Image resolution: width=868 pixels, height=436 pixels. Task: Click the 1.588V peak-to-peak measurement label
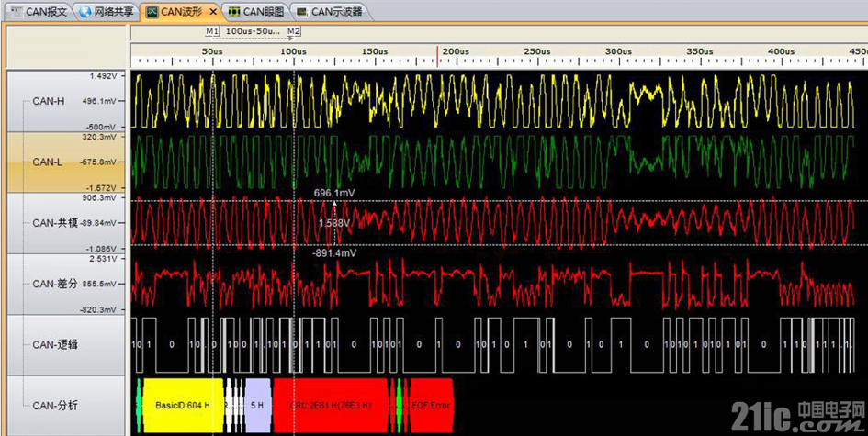(x=333, y=223)
